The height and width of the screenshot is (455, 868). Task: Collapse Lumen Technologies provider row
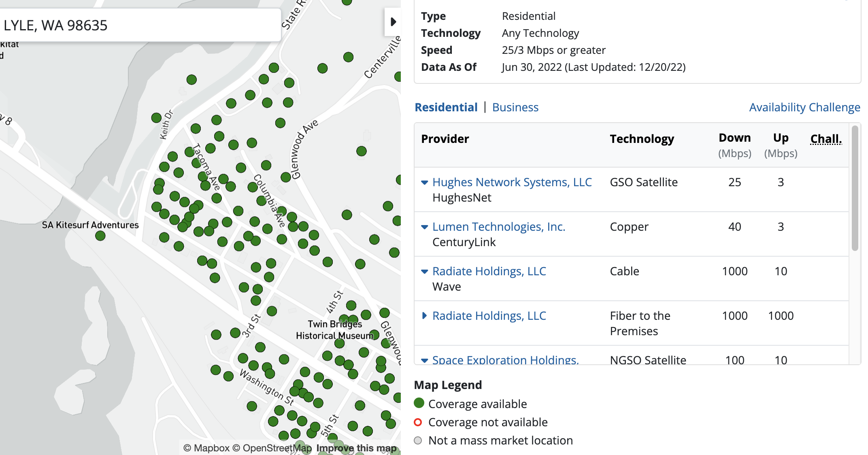click(424, 227)
